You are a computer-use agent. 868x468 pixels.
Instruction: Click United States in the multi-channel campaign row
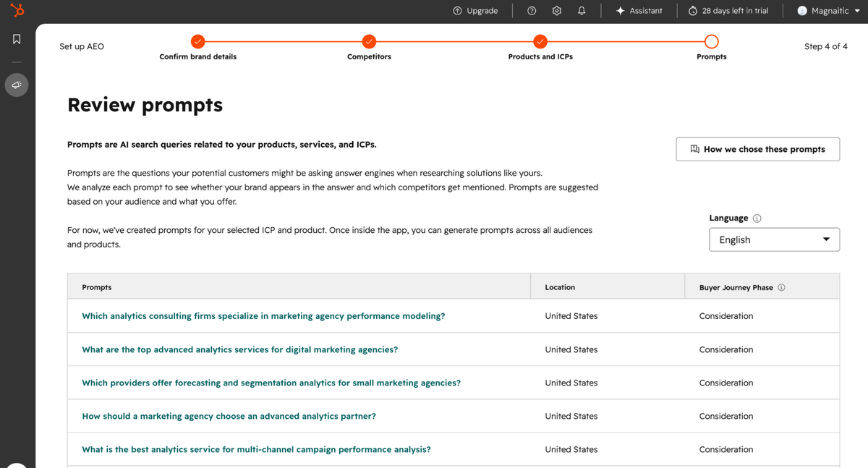(x=571, y=449)
